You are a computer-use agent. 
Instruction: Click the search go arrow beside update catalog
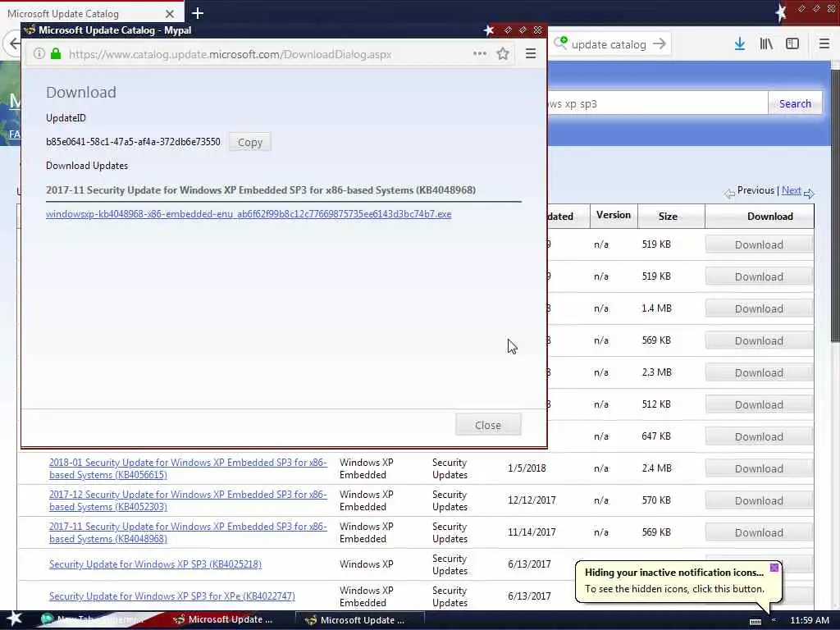[660, 44]
